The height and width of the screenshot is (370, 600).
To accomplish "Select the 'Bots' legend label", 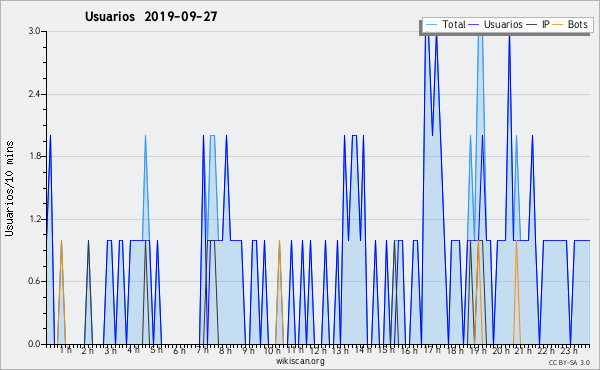I will tap(577, 24).
